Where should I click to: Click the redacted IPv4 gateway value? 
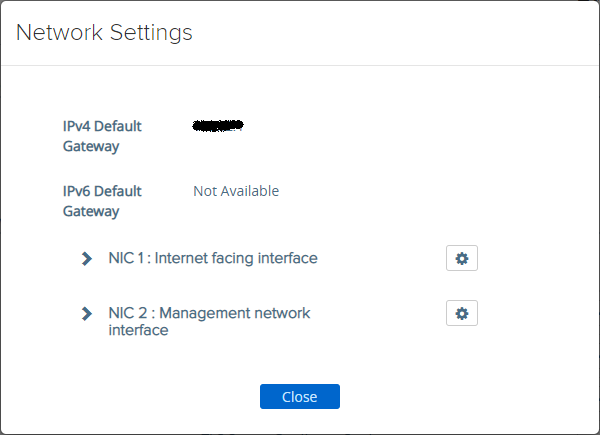[x=218, y=127]
